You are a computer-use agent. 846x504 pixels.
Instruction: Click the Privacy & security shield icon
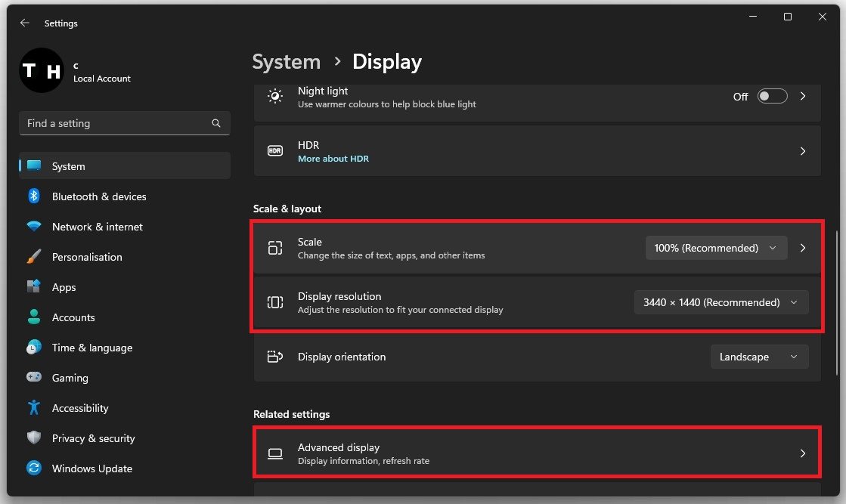click(x=34, y=438)
